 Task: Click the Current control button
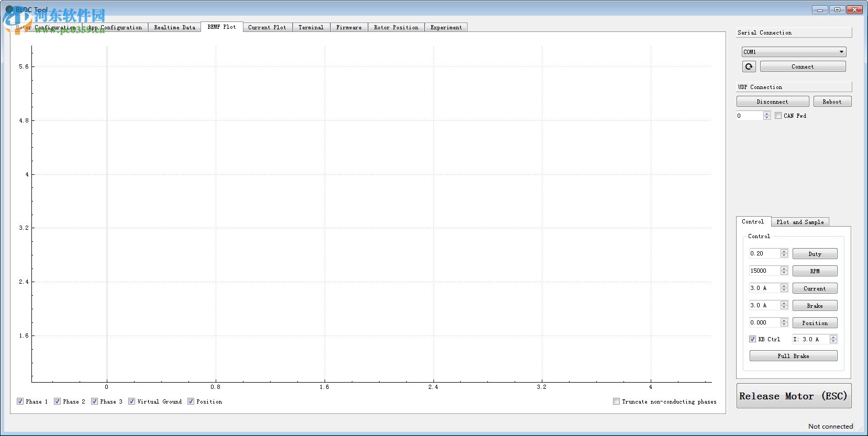tap(815, 288)
